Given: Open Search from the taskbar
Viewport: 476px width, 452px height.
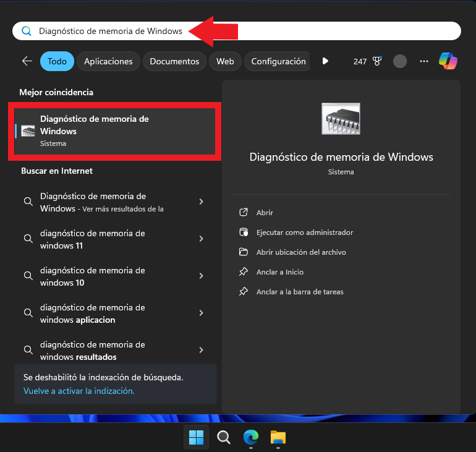Looking at the screenshot, I should tap(224, 437).
